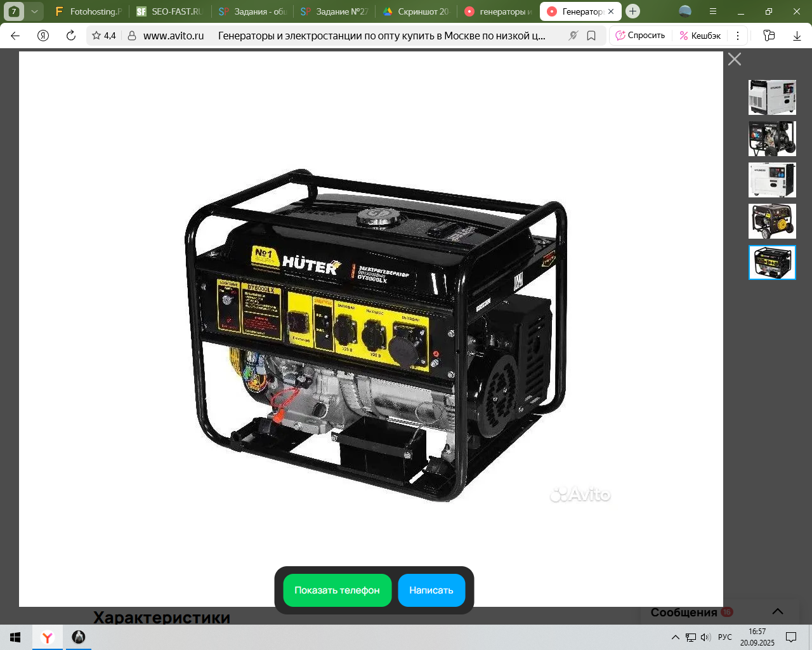This screenshot has width=812, height=650.
Task: Switch to the Fotohosting tab
Action: 88,11
